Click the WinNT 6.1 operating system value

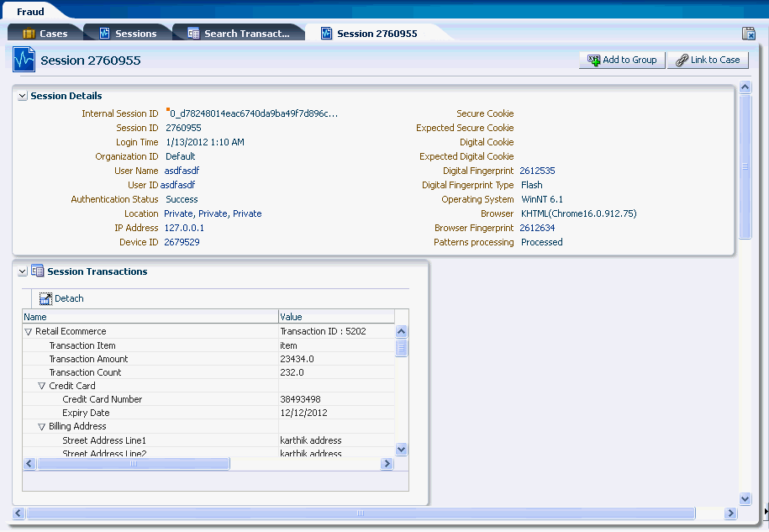(x=542, y=199)
